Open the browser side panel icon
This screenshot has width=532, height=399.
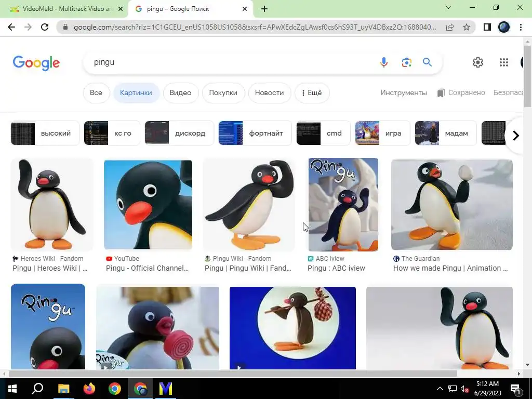(x=487, y=27)
